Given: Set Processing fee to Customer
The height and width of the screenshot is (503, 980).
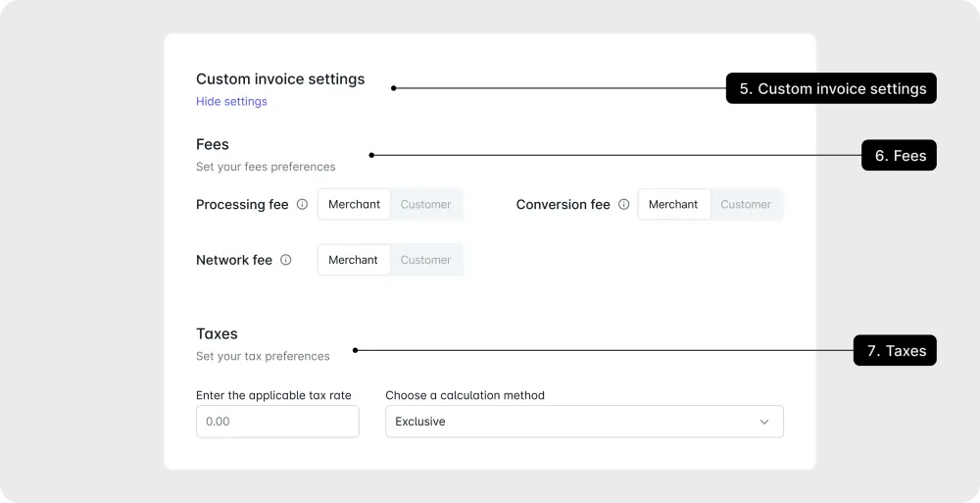Looking at the screenshot, I should coord(425,204).
